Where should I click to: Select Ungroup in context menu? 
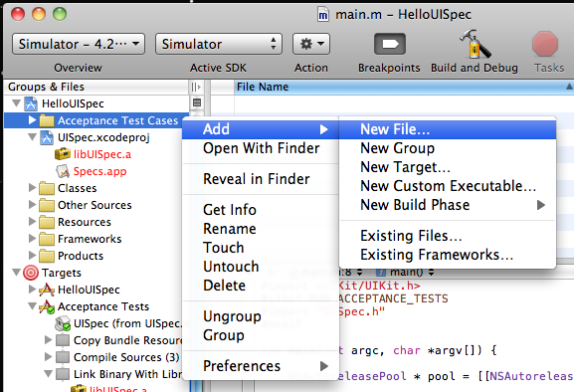tap(261, 316)
